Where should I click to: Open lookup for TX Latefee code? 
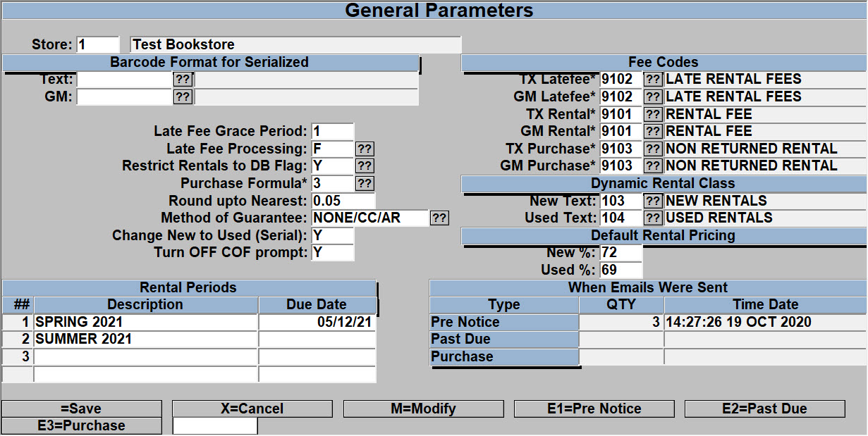pos(654,80)
